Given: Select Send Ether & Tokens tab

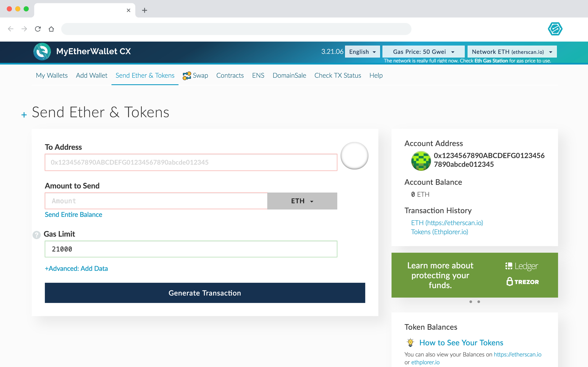Looking at the screenshot, I should 145,75.
